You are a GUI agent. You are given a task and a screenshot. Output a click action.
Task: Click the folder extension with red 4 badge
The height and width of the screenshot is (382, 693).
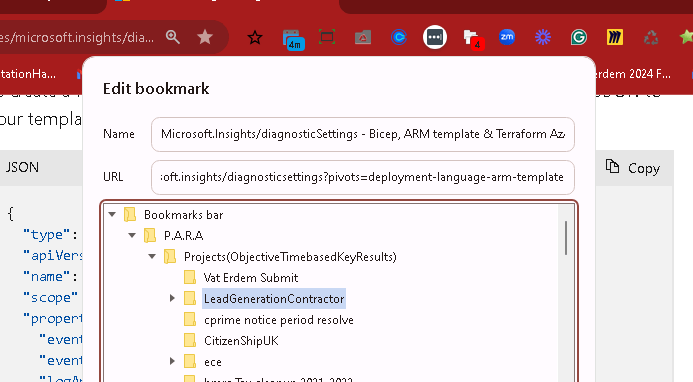(473, 39)
